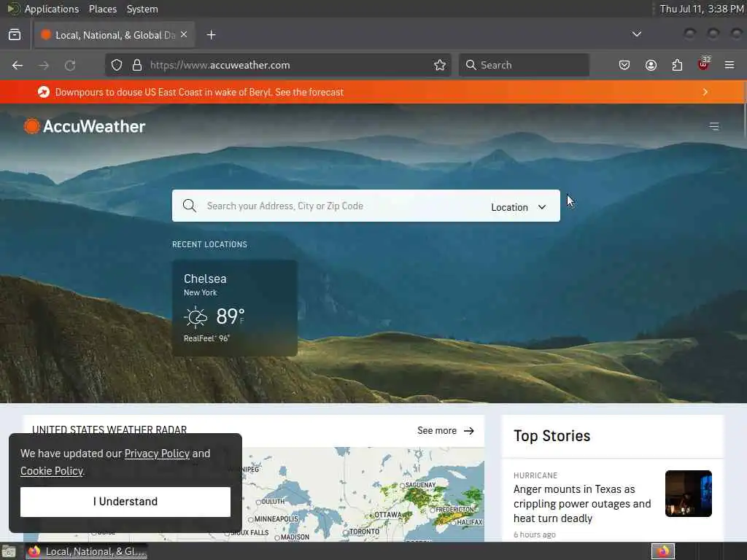Open the Privacy Policy link

[x=157, y=454]
